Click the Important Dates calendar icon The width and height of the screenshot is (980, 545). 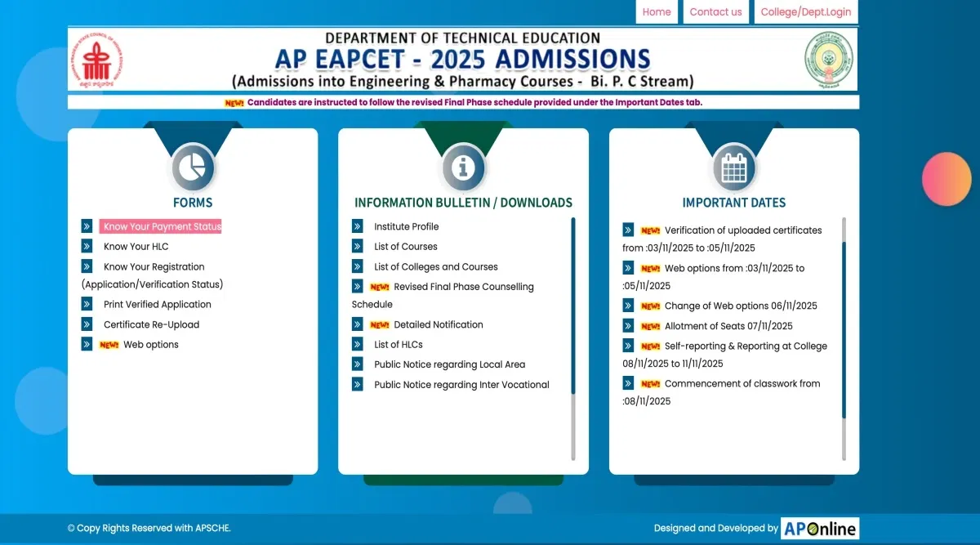coord(733,168)
